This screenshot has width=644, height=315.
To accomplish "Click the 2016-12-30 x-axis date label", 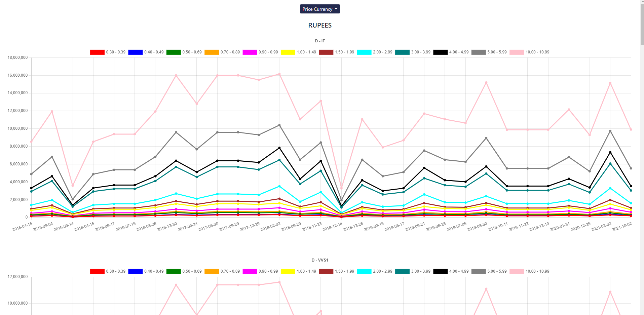I will 167,226.
